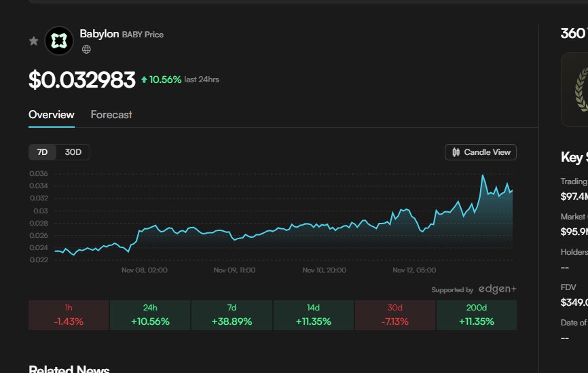588x373 pixels.
Task: Click the laurel wreath badge on right
Action: [x=579, y=90]
